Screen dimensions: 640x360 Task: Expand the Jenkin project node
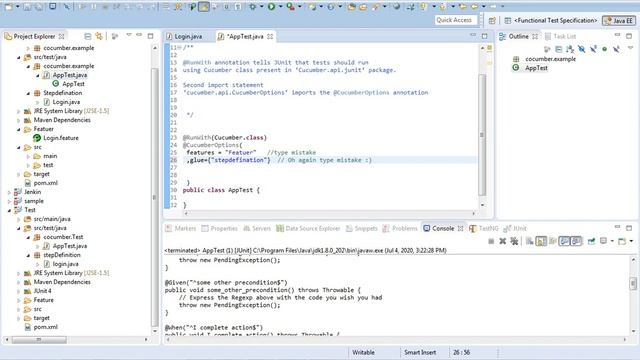coord(9,192)
